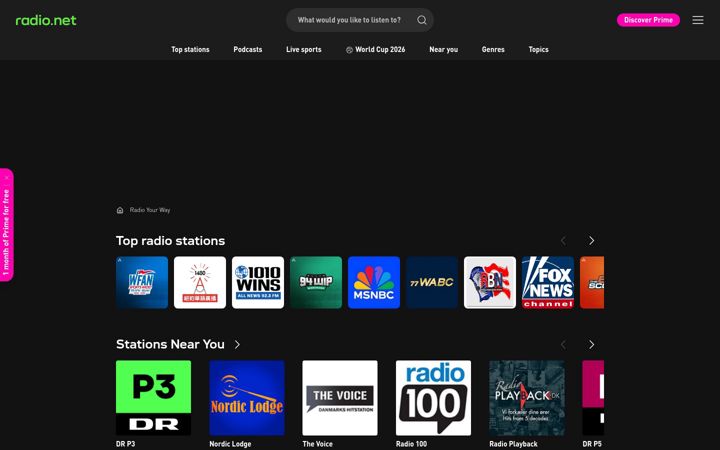Click the search magnifier icon
720x450 pixels.
(x=422, y=20)
